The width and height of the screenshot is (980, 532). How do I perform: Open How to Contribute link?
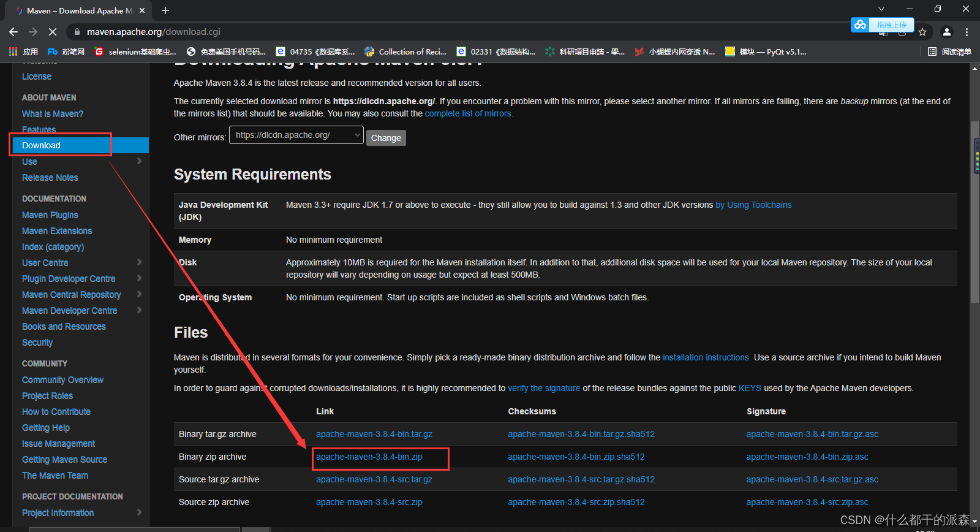(56, 412)
